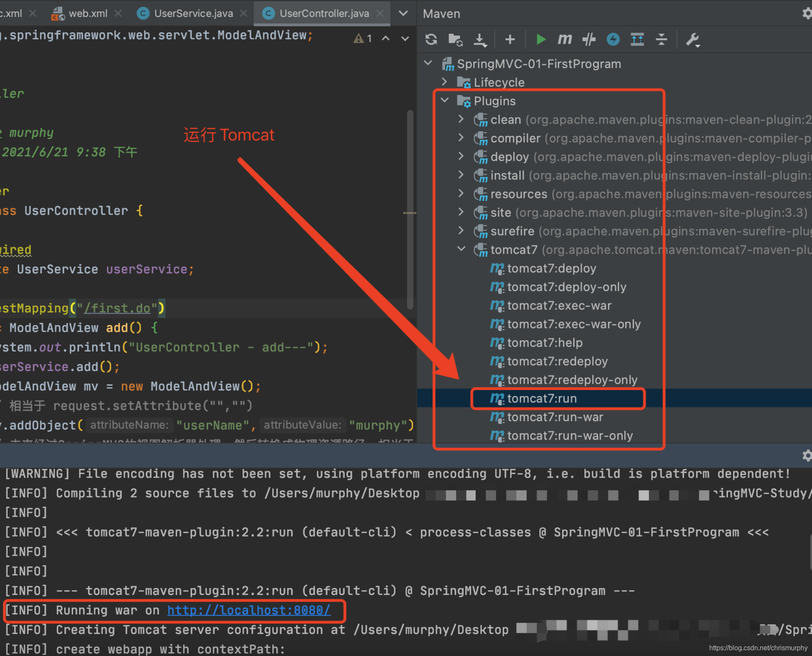Click the compiler plugin icon
Screen dimensions: 812x656
pos(481,138)
